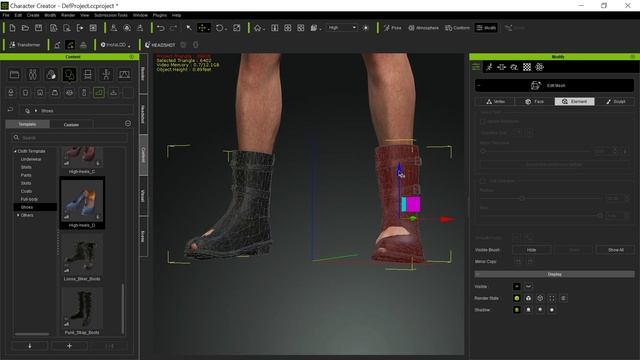The image size is (640, 360).
Task: Open the InstaLOD dropdown
Action: (x=115, y=44)
